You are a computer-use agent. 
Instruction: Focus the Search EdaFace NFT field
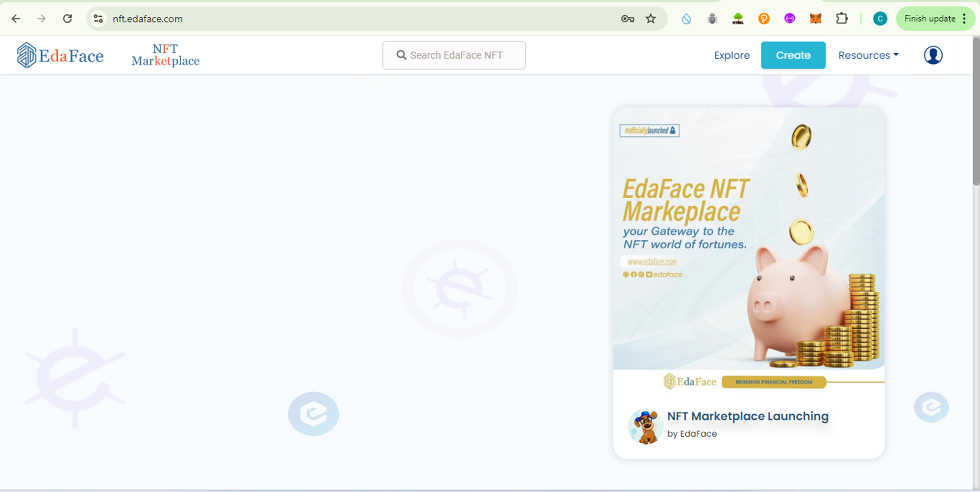(454, 55)
